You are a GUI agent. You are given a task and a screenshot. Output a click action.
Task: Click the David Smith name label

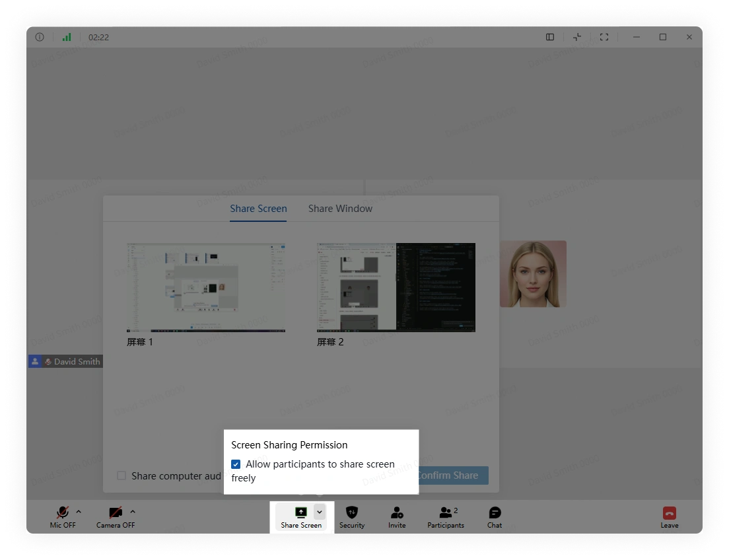(77, 361)
